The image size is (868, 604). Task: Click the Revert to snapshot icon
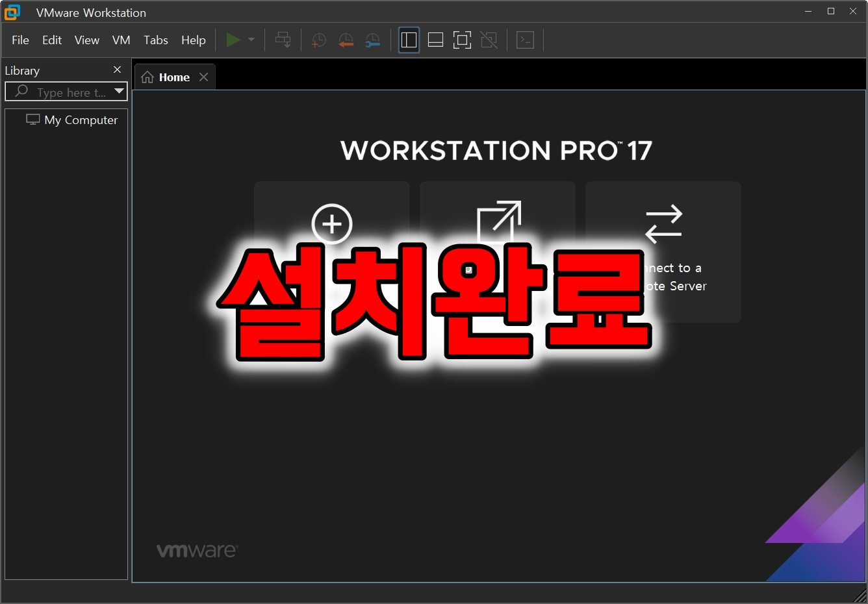coord(346,40)
